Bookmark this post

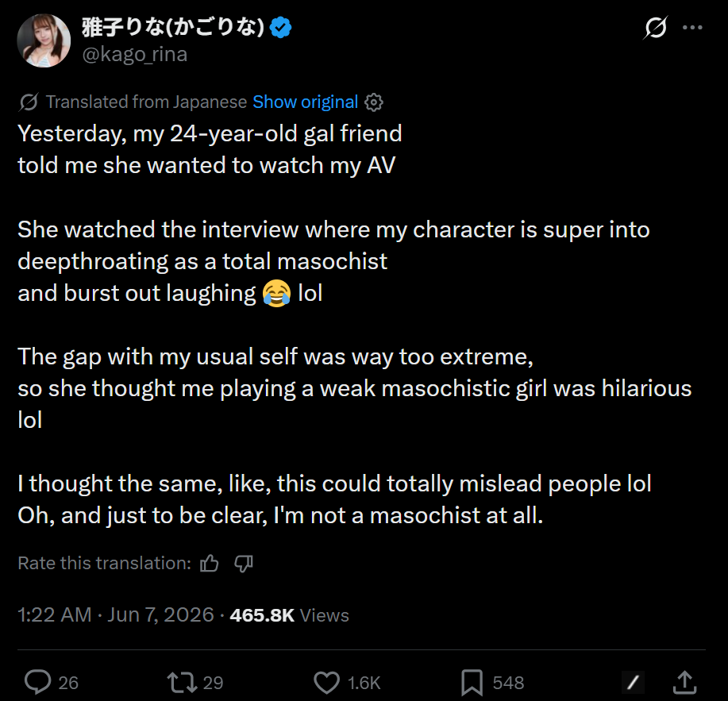472,683
